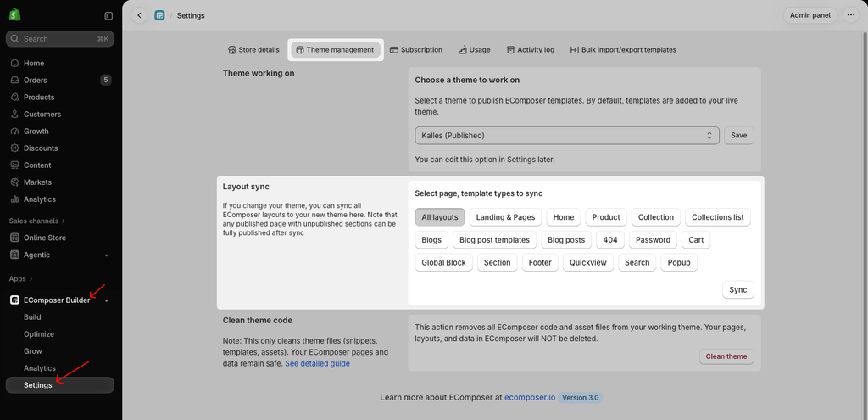Screen dimensions: 868x420
Task: Click the Subscription card icon
Action: point(394,50)
